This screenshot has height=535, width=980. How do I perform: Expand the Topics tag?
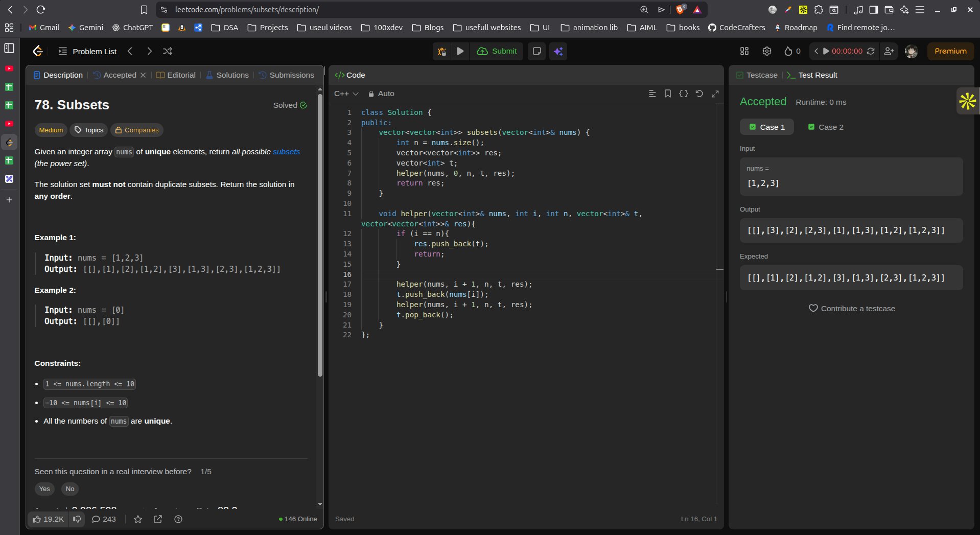[x=89, y=130]
